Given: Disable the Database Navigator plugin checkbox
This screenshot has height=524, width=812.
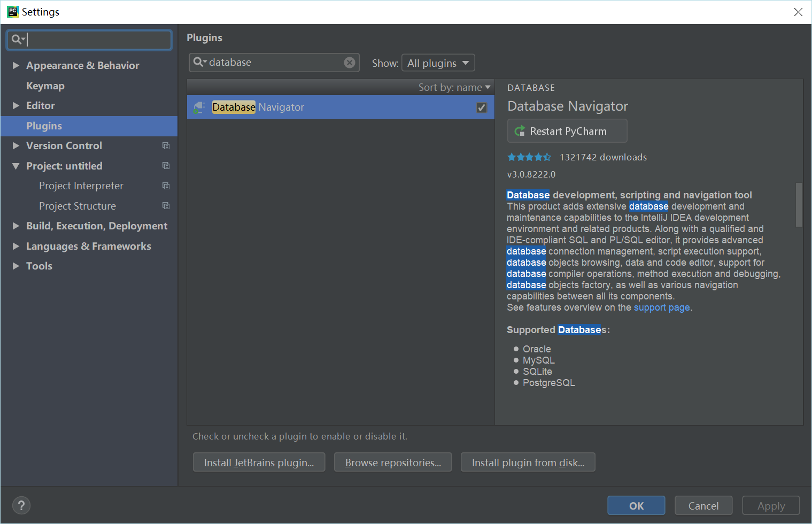Looking at the screenshot, I should [481, 107].
